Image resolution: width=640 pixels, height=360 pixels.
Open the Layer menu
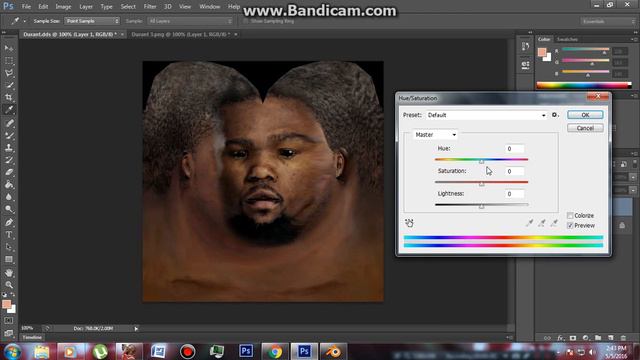(x=86, y=7)
